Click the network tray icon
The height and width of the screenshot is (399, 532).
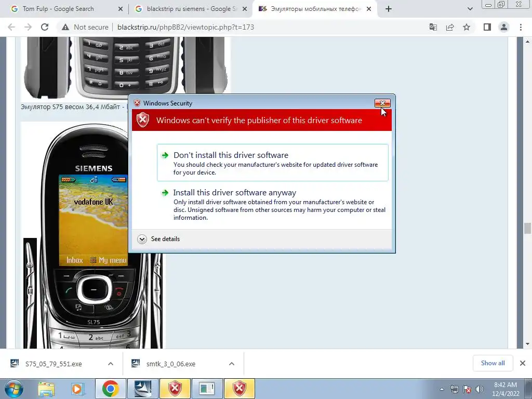(454, 389)
